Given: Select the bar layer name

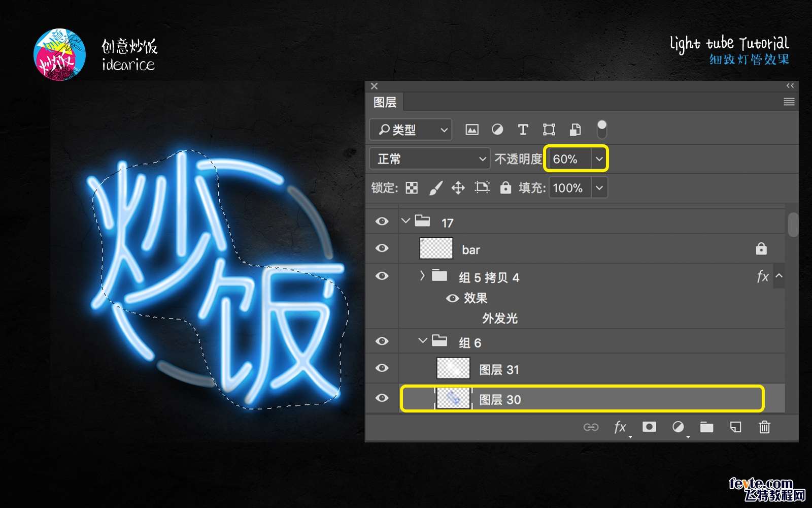Looking at the screenshot, I should tap(471, 250).
